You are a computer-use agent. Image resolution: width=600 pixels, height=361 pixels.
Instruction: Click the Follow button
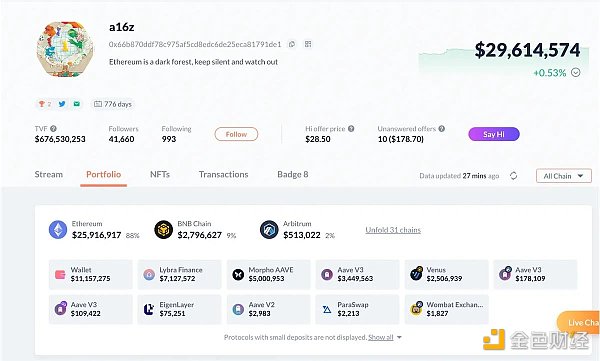pyautogui.click(x=236, y=134)
